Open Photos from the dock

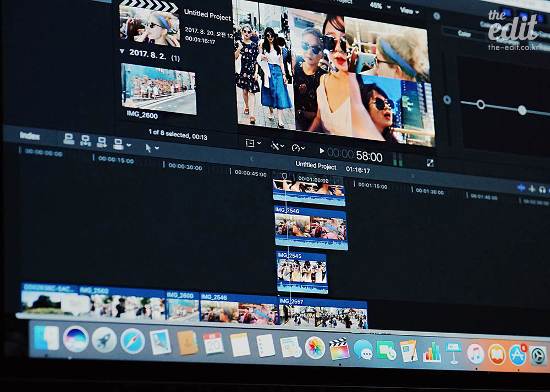coord(315,347)
